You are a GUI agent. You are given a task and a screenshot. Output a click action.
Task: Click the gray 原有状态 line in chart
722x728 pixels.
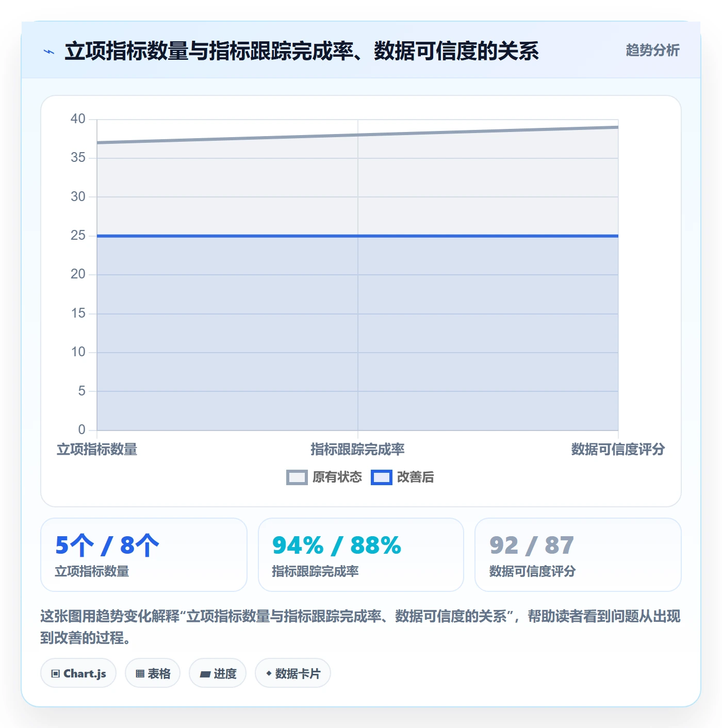pos(357,135)
